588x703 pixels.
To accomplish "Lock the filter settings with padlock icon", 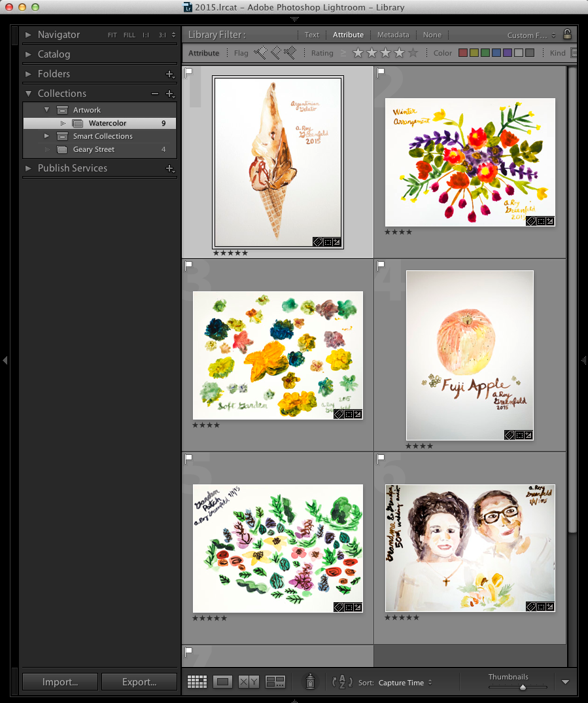I will pyautogui.click(x=568, y=34).
